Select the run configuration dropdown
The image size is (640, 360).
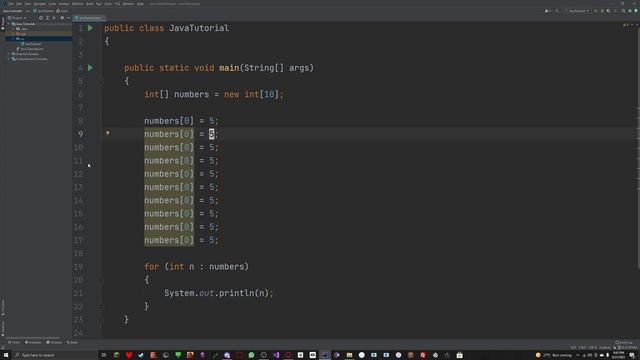[x=577, y=11]
